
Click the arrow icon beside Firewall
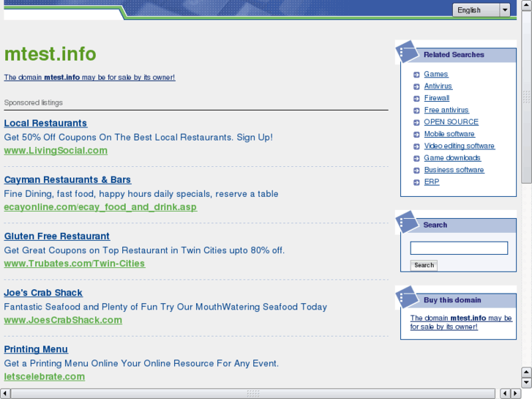416,99
